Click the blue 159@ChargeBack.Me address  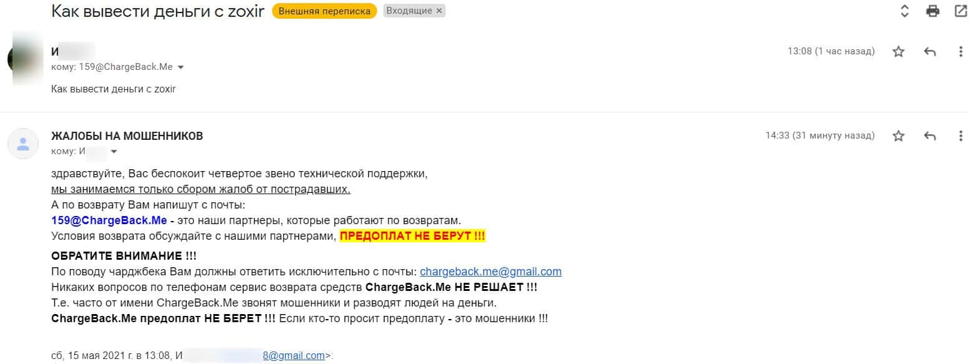coord(109,220)
